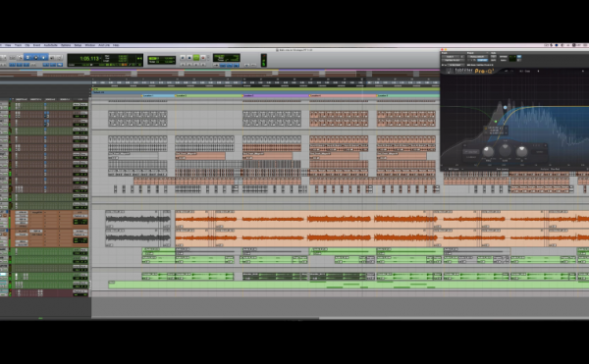The width and height of the screenshot is (589, 364).
Task: Open the Window menu
Action: tap(89, 45)
